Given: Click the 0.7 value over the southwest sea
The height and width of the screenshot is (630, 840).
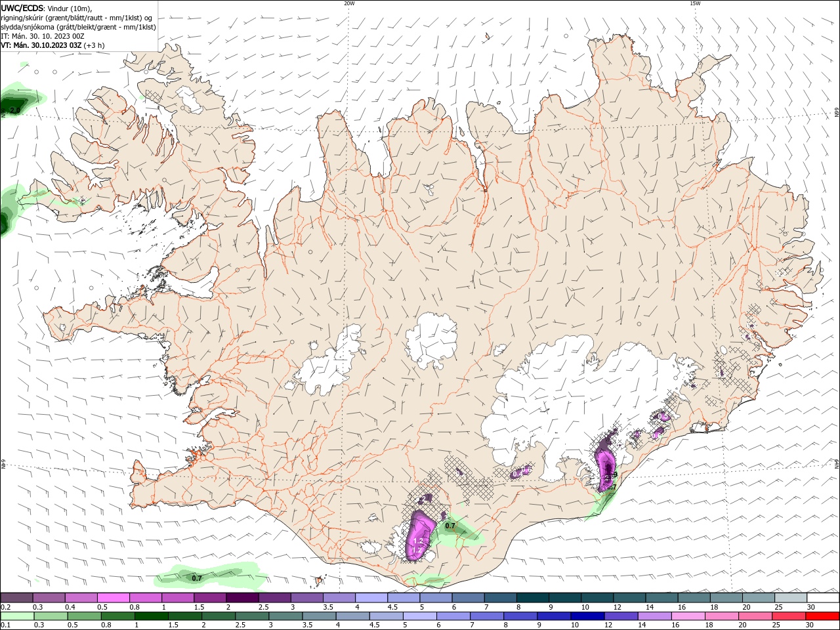Looking at the screenshot, I should [x=196, y=578].
